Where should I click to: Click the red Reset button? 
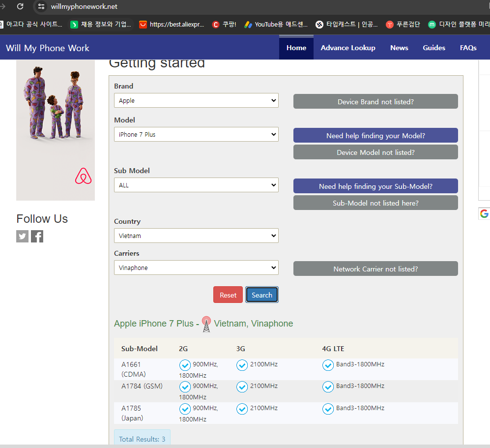coord(228,295)
